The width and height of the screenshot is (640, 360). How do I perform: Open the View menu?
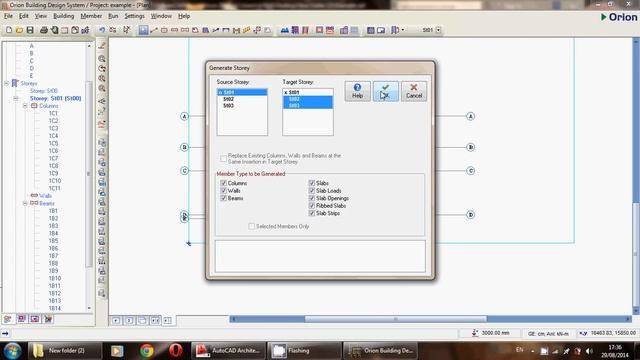tap(40, 16)
